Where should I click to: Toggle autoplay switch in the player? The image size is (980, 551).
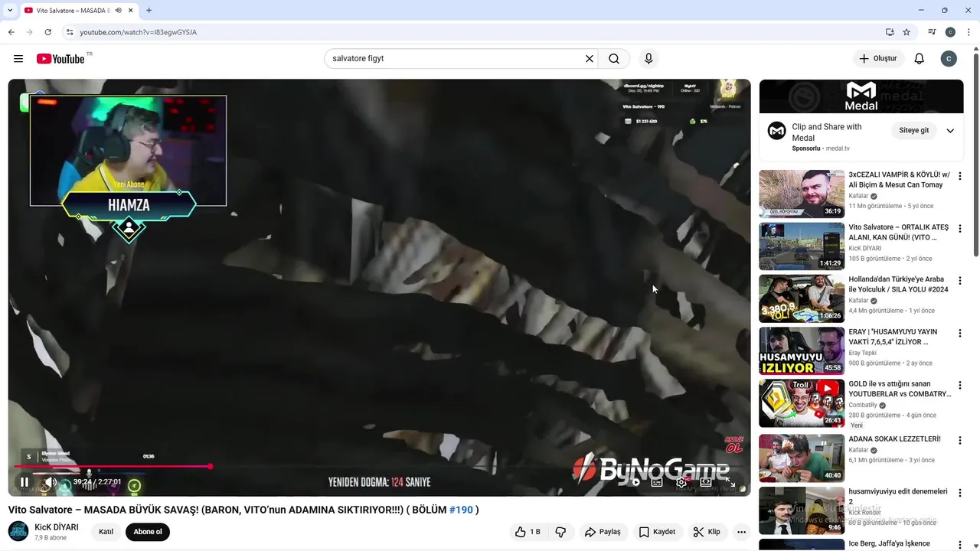pyautogui.click(x=634, y=482)
